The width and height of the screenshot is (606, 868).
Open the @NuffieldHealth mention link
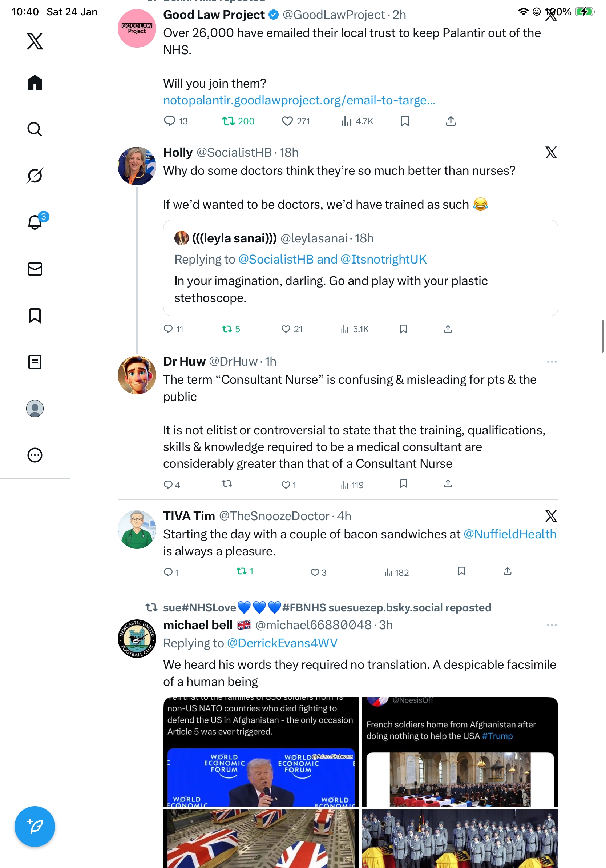[x=510, y=534]
